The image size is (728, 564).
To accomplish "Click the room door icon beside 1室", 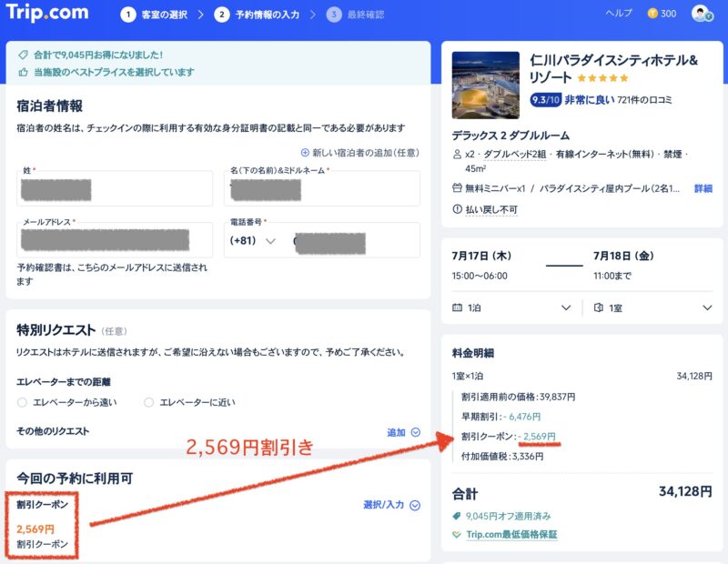I will click(x=599, y=307).
